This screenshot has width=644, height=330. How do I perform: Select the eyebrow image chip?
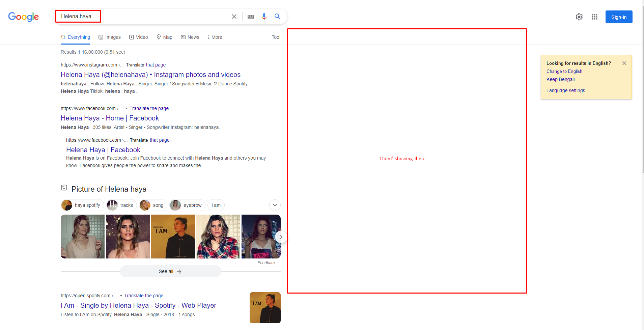point(188,205)
